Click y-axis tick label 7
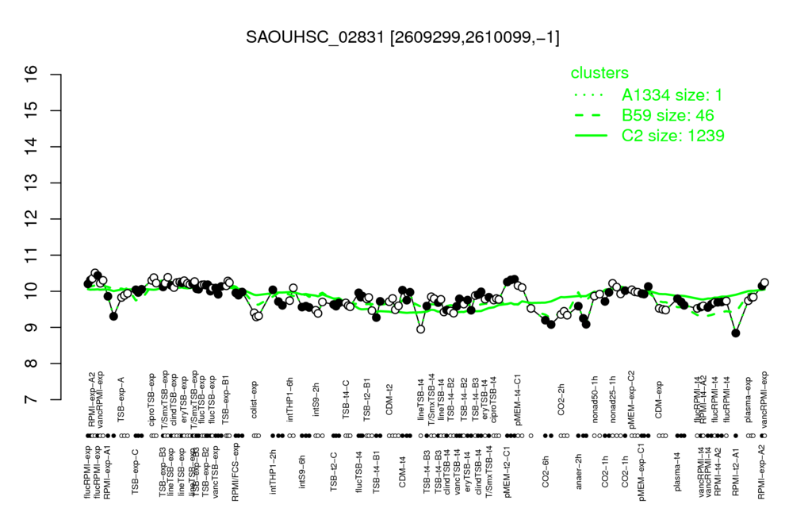This screenshot has height=508, width=812. (x=32, y=400)
